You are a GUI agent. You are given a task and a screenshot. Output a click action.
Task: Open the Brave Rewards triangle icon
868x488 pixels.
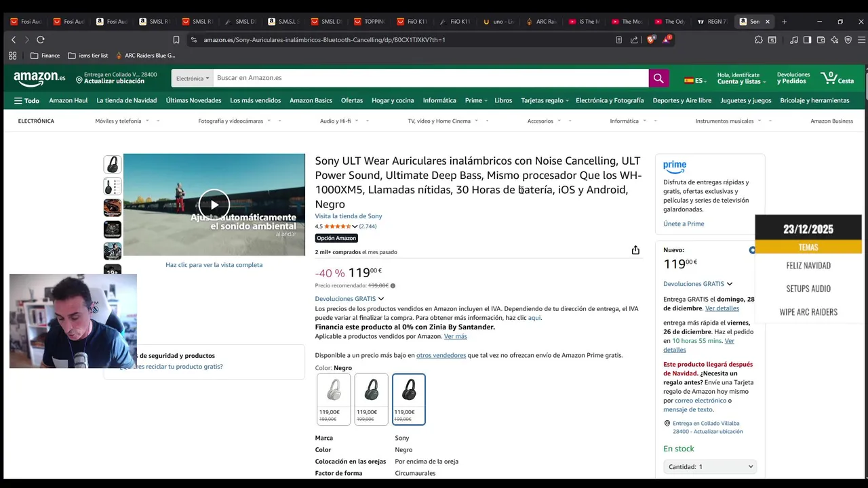pos(667,40)
